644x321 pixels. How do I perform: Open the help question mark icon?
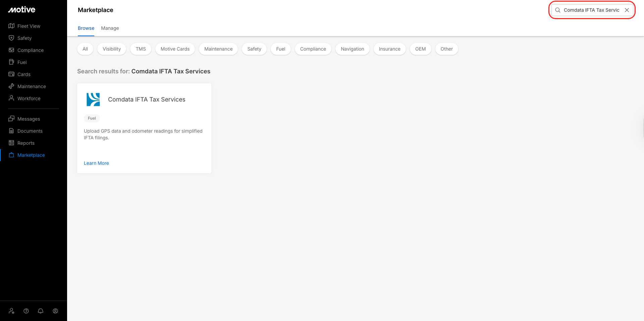pyautogui.click(x=26, y=311)
